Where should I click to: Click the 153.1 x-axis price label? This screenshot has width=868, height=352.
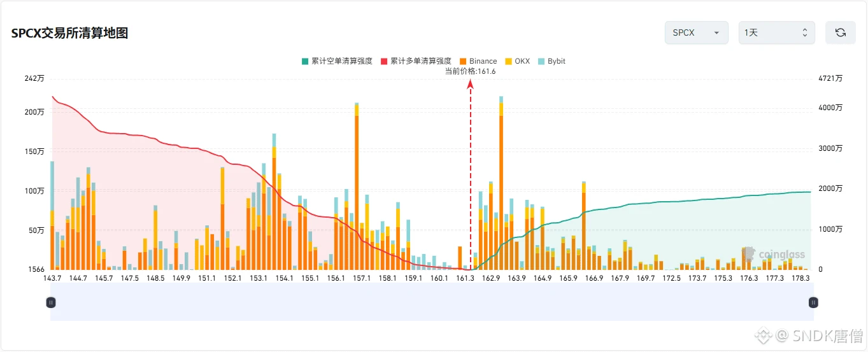pos(259,278)
